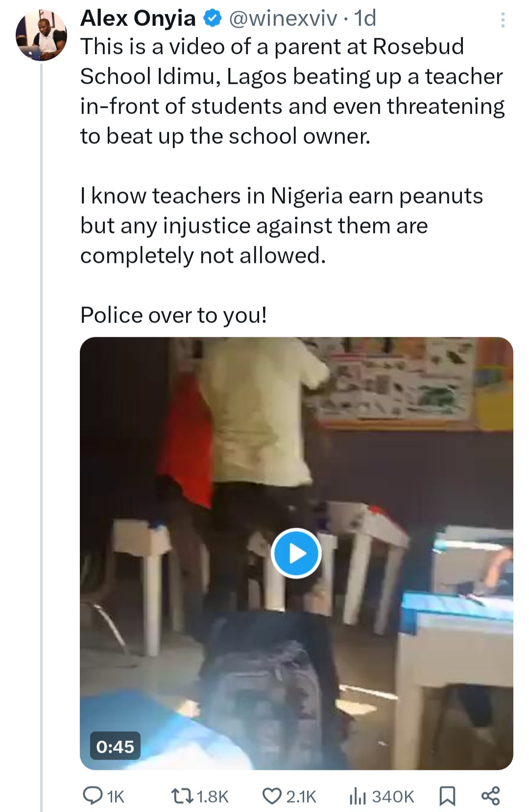Open Alex Onyia's profile avatar

click(42, 36)
